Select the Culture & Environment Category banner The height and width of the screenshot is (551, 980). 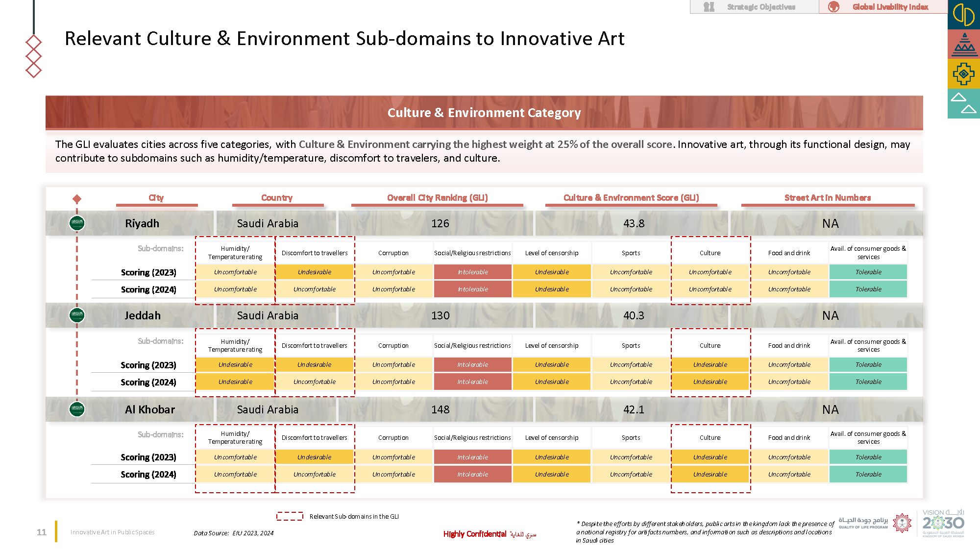(484, 113)
